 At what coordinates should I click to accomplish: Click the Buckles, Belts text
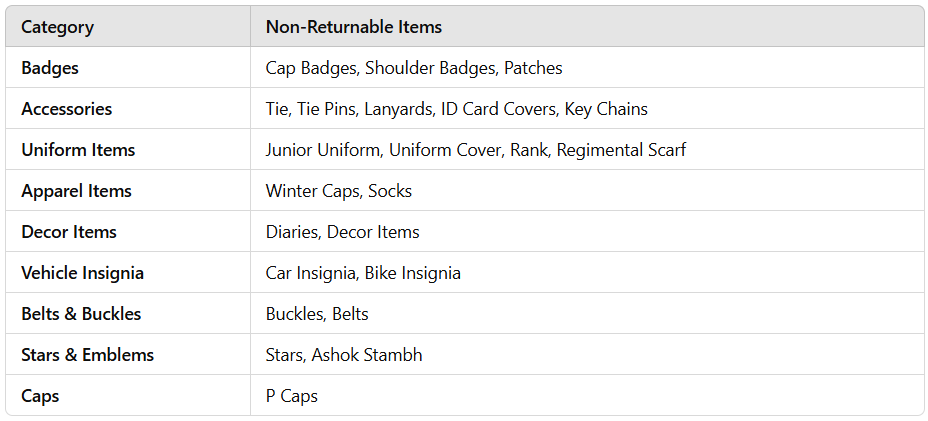pyautogui.click(x=317, y=313)
